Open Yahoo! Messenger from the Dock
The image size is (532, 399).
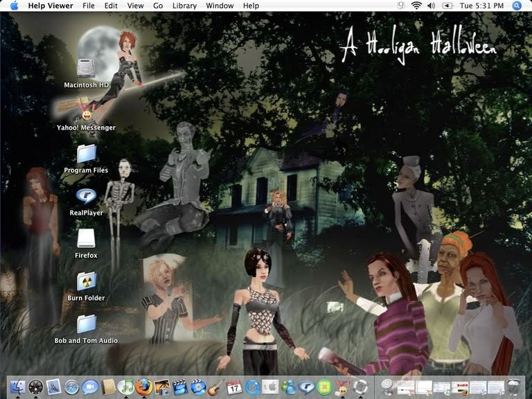[342, 387]
